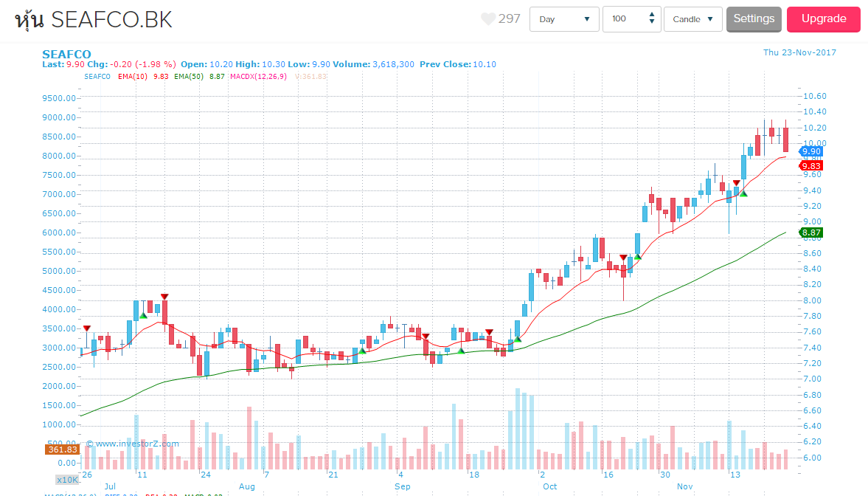Open the Candle chart type dropdown
This screenshot has height=496, width=868.
693,19
